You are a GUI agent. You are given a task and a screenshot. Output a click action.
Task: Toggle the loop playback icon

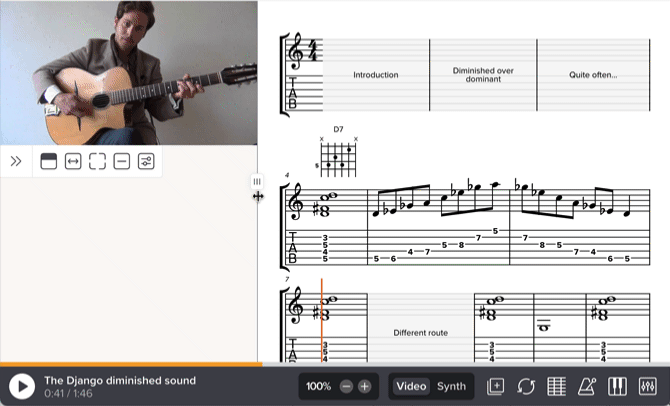tap(526, 386)
